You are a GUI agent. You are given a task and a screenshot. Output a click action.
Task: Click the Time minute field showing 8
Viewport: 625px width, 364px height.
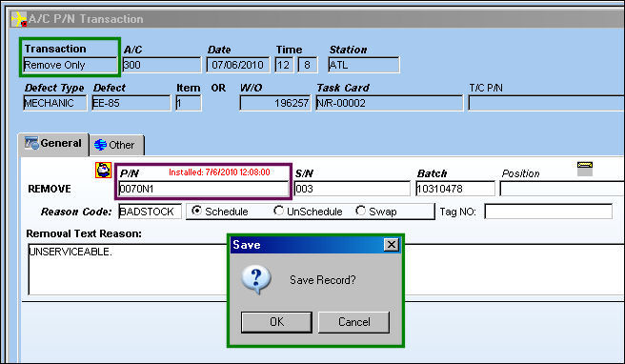pyautogui.click(x=308, y=65)
